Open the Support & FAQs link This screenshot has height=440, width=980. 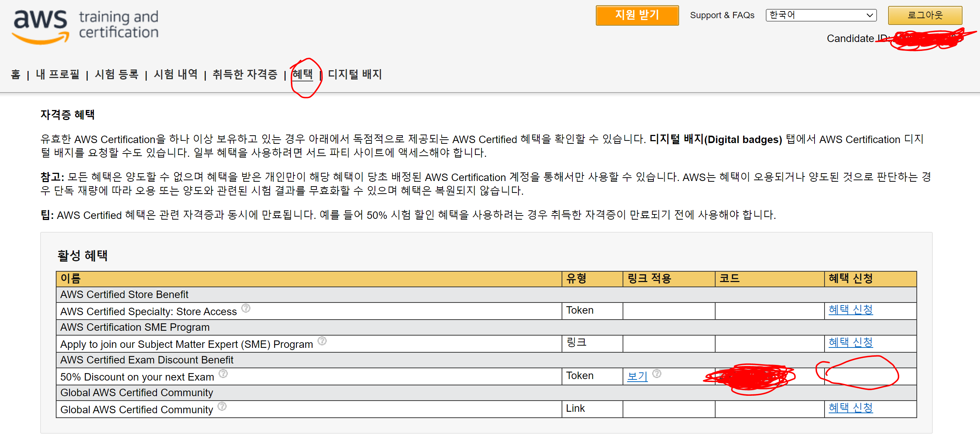point(722,15)
